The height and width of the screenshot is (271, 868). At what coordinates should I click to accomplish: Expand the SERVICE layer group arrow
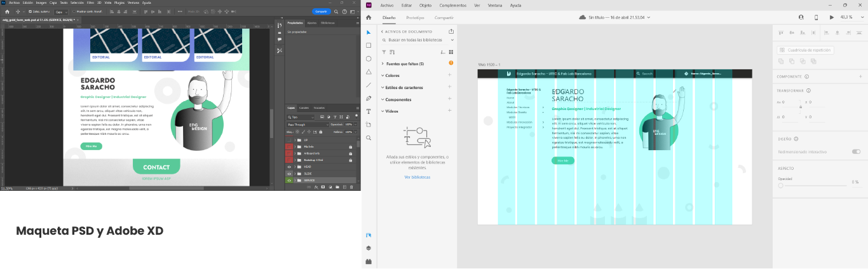pos(295,181)
